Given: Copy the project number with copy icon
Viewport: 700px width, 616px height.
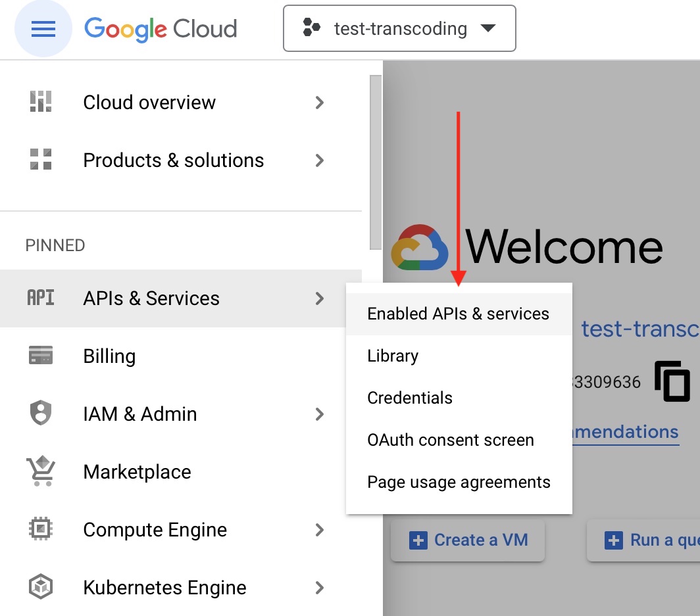Looking at the screenshot, I should 672,381.
